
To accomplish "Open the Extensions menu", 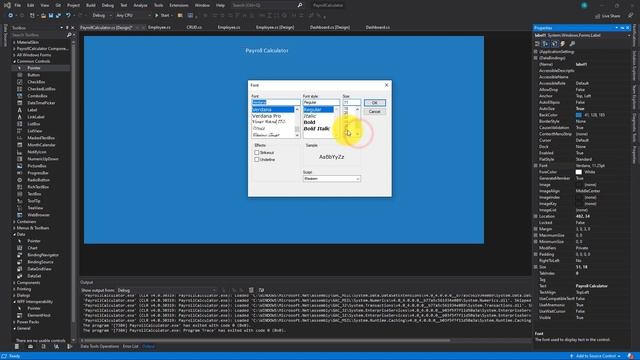I will click(179, 5).
